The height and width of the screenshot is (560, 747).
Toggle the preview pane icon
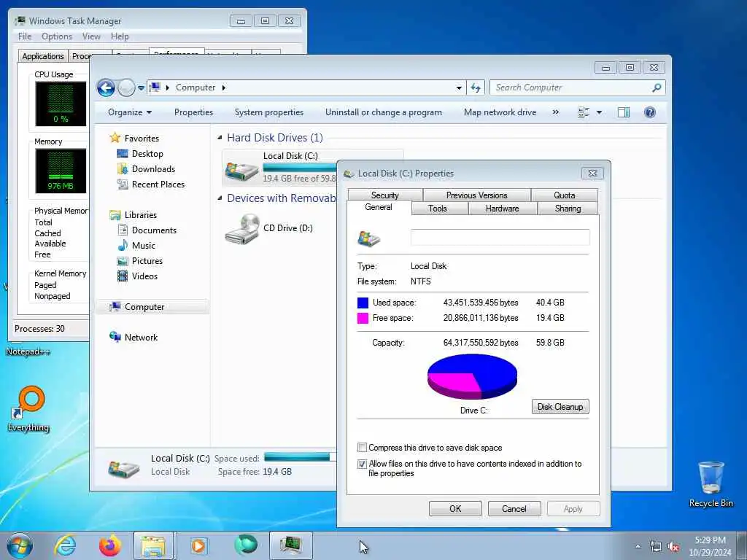(x=624, y=112)
